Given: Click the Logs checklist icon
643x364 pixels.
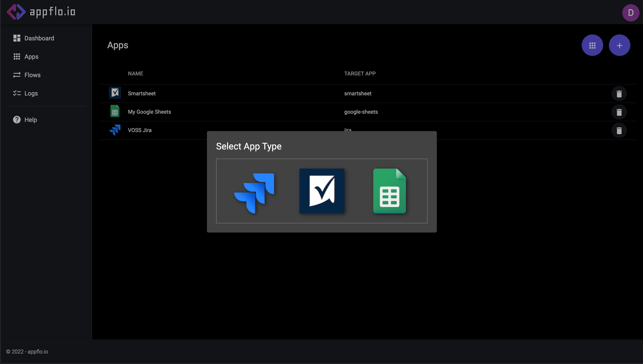Looking at the screenshot, I should (17, 93).
